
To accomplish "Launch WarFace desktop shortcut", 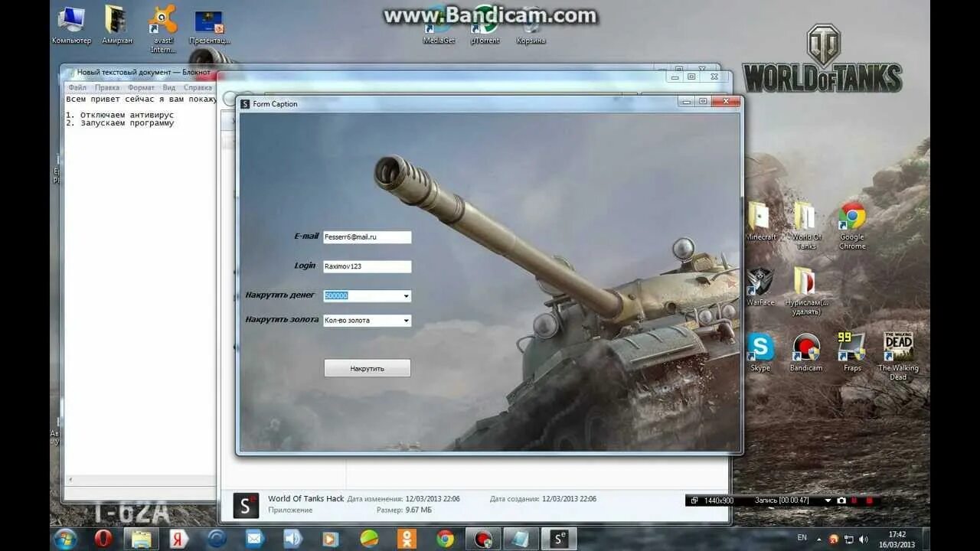I will point(760,286).
